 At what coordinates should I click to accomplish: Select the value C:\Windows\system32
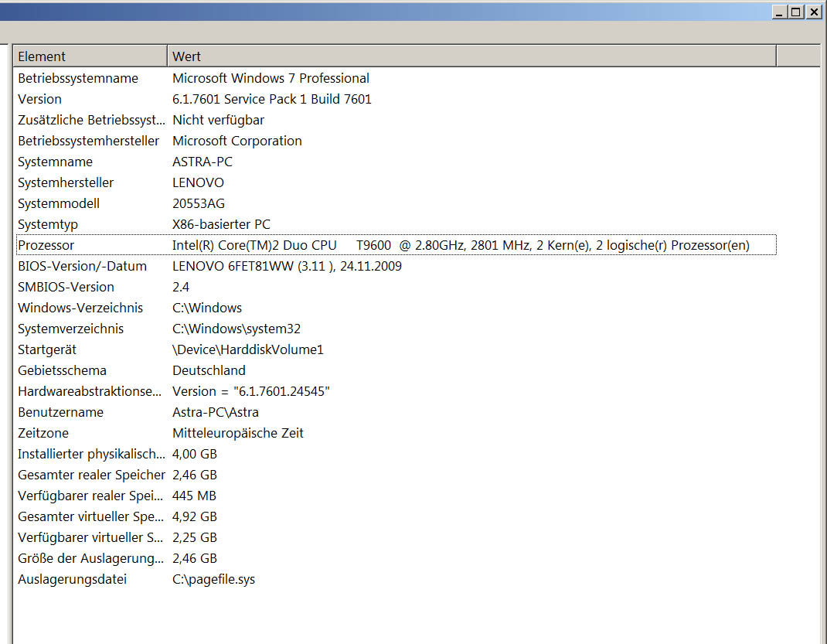[237, 329]
